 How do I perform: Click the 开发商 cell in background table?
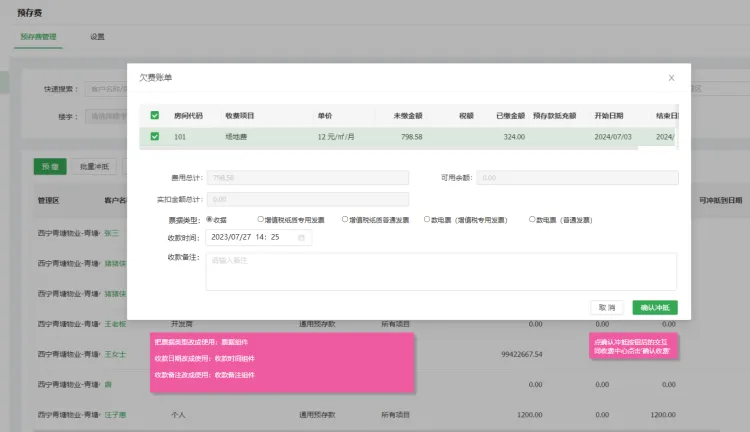point(182,324)
